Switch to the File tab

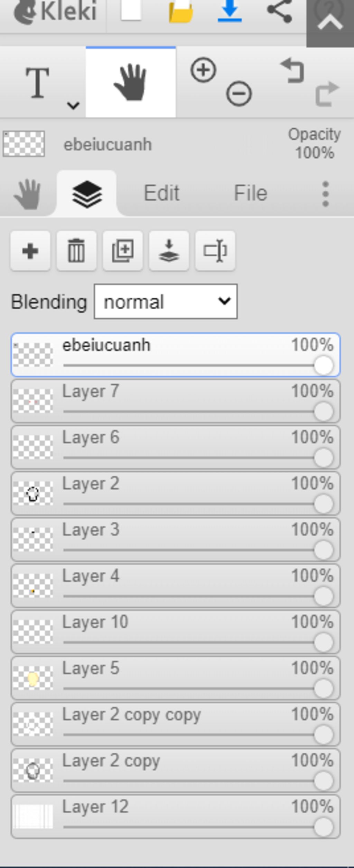[x=251, y=193]
